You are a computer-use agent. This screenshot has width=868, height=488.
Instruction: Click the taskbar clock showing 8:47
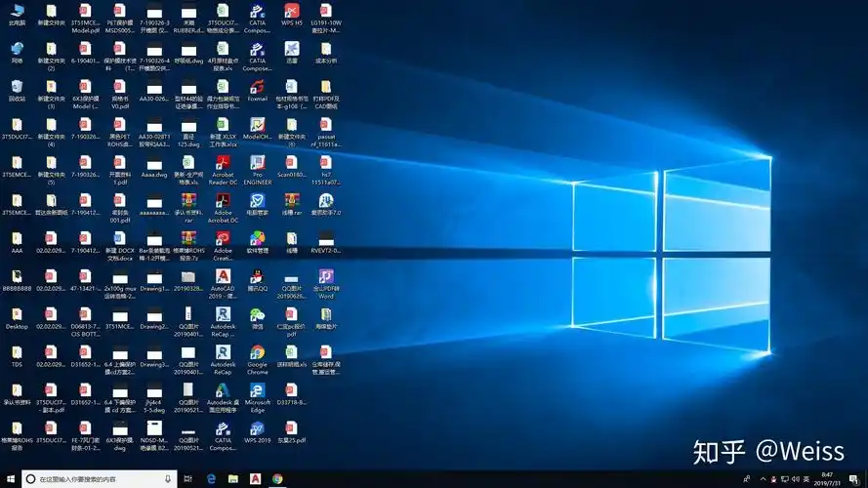827,479
